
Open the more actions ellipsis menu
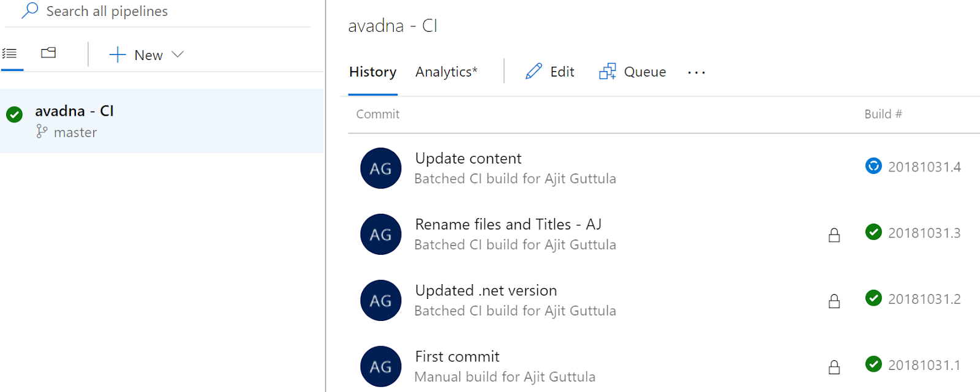tap(696, 72)
